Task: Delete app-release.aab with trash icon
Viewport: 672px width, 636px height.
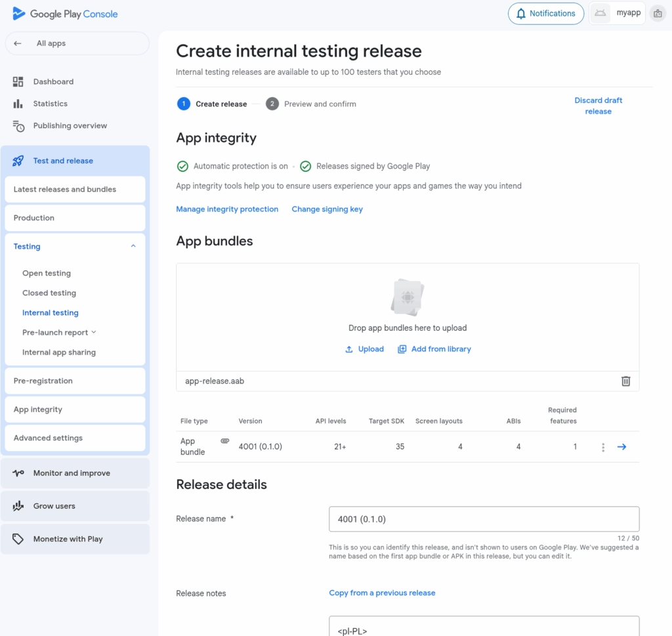Action: pyautogui.click(x=625, y=381)
